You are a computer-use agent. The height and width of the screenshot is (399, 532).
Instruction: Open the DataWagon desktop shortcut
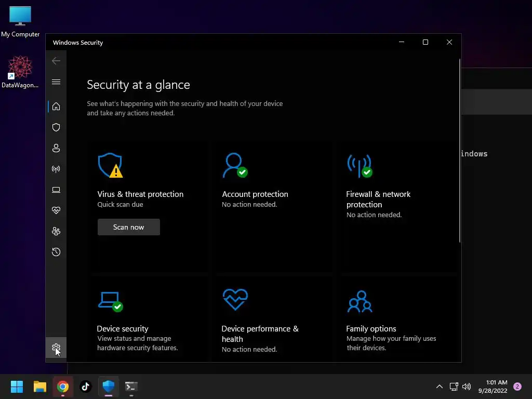[20, 72]
